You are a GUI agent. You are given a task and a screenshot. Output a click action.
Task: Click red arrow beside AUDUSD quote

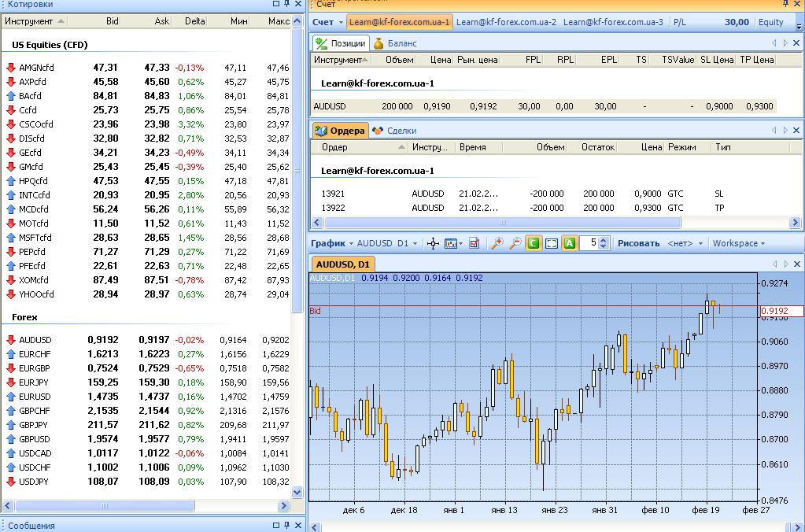(x=11, y=339)
